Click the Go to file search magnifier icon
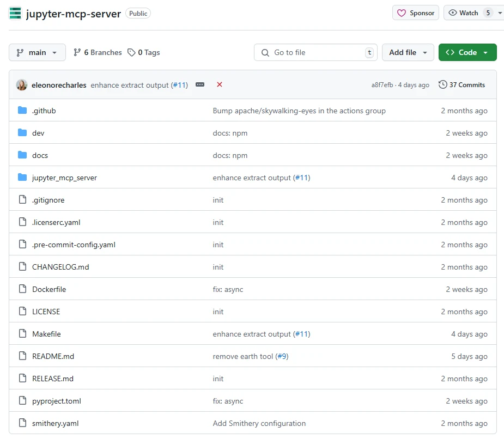Screen dimensions: 504x439 click(x=265, y=52)
